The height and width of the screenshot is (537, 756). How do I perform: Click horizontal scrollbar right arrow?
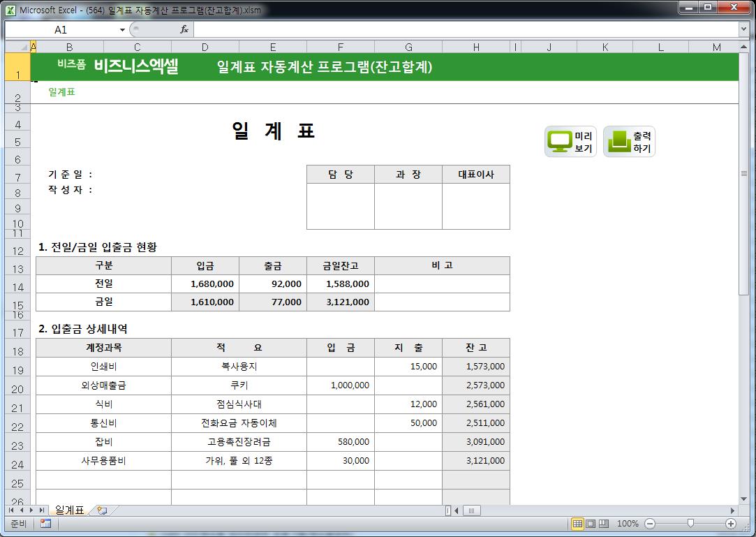(x=732, y=510)
